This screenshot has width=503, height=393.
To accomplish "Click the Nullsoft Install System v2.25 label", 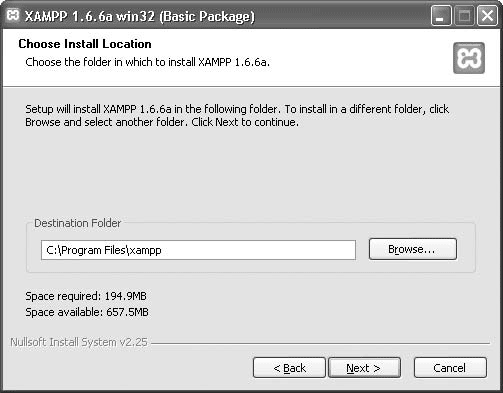I will tap(79, 342).
